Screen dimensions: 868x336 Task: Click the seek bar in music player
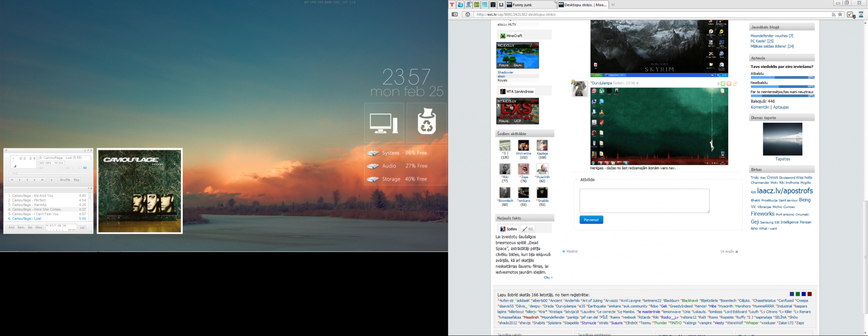click(x=49, y=173)
